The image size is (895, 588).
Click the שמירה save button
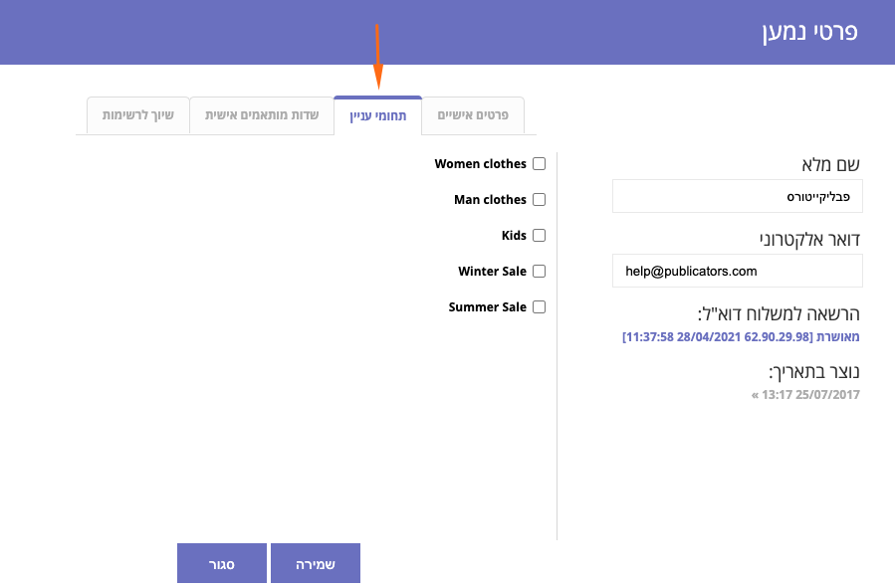315,563
